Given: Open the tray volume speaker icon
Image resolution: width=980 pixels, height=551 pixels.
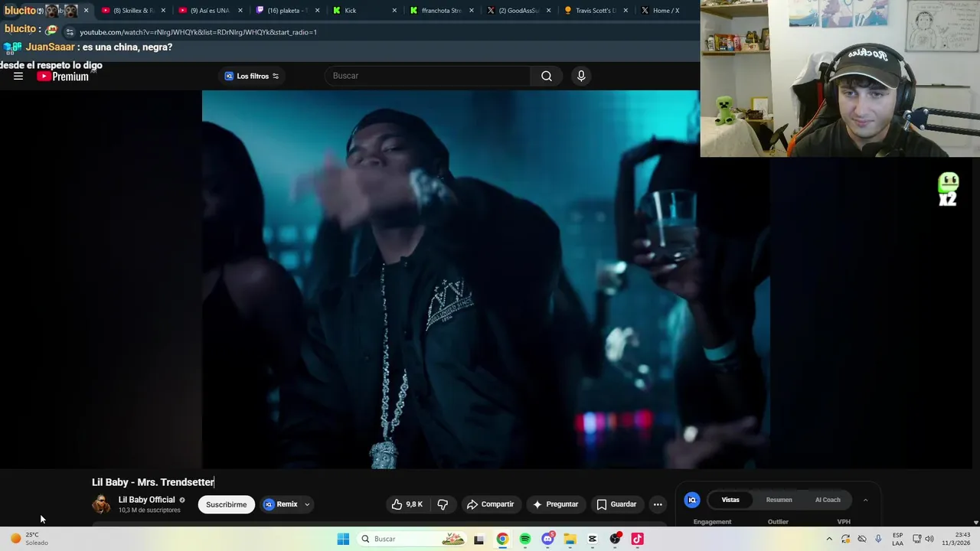Looking at the screenshot, I should (929, 539).
